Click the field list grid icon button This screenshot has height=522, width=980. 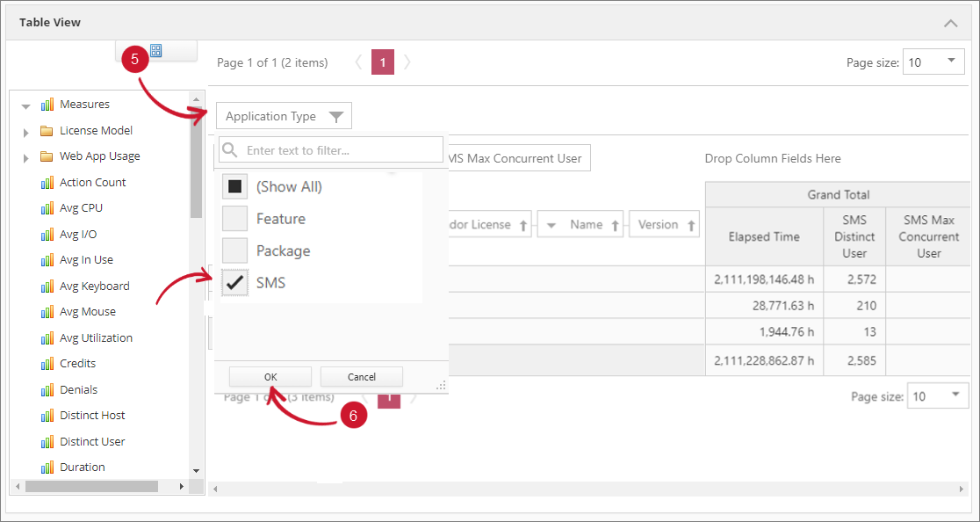(x=155, y=51)
